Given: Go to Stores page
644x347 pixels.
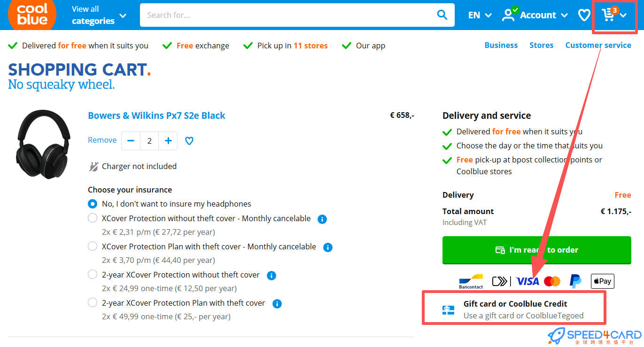Looking at the screenshot, I should tap(541, 45).
